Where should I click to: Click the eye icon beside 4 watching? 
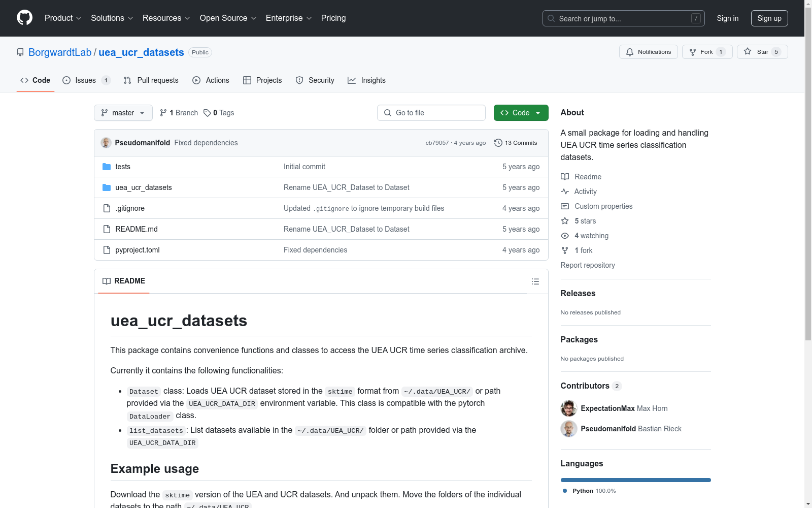point(565,236)
